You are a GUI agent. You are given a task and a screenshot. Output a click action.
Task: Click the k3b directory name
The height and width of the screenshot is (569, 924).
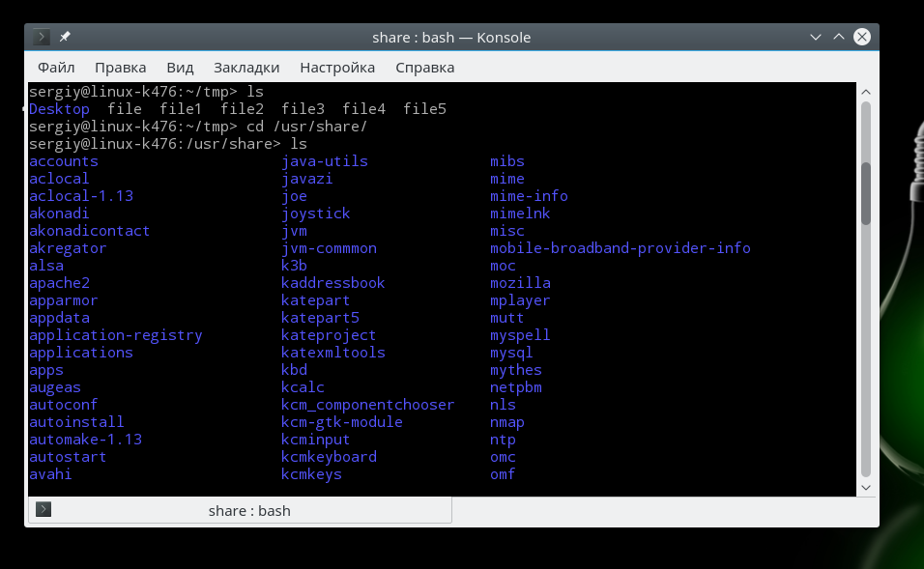click(294, 266)
